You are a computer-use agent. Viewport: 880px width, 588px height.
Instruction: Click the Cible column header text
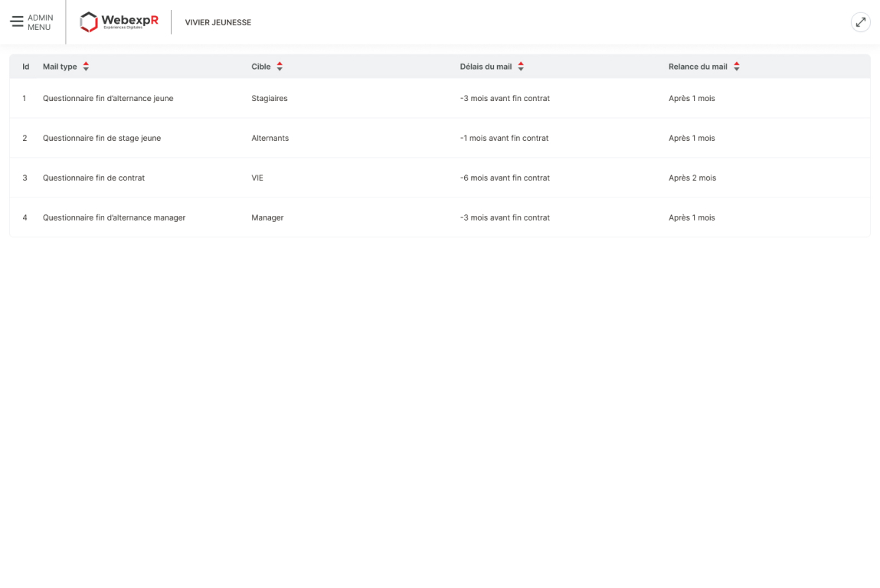[261, 66]
